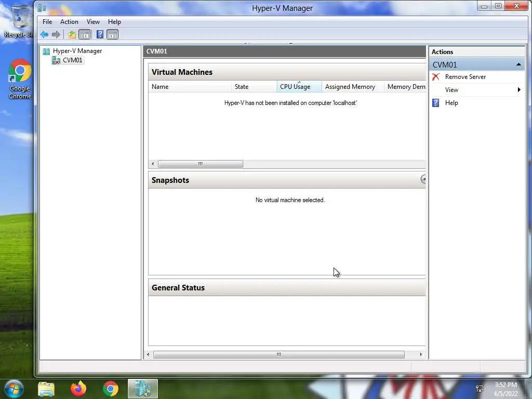Viewport: 532px width, 399px height.
Task: Click left arrow of bottom scrollbar
Action: [148, 354]
